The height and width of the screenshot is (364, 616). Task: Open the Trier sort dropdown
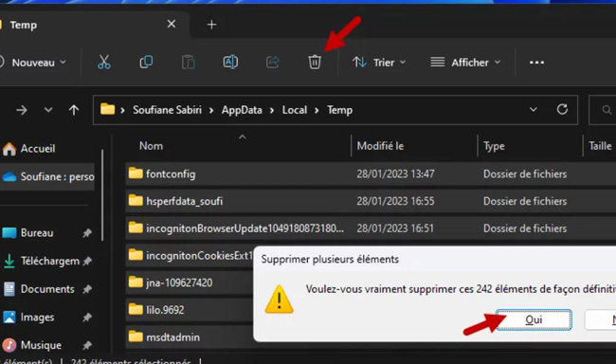[379, 63]
